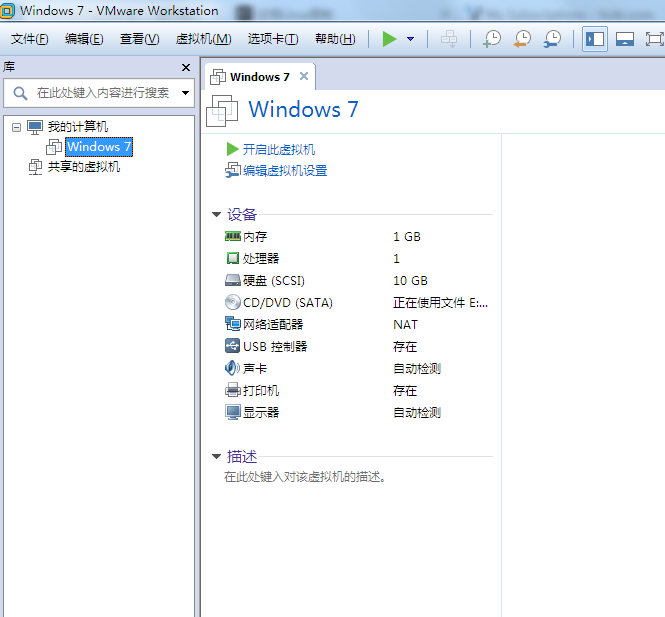Collapse the 设备 section

point(216,215)
